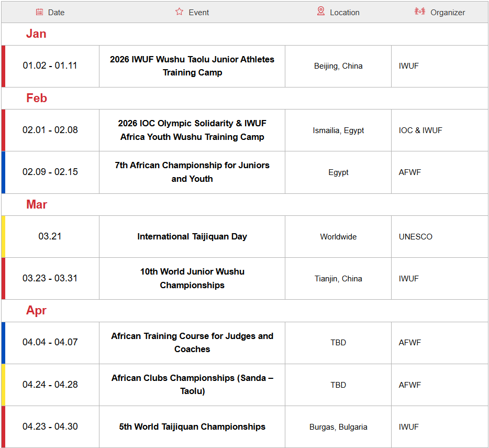The image size is (489, 448).
Task: Click the calendar icon beside Date header
Action: click(40, 12)
